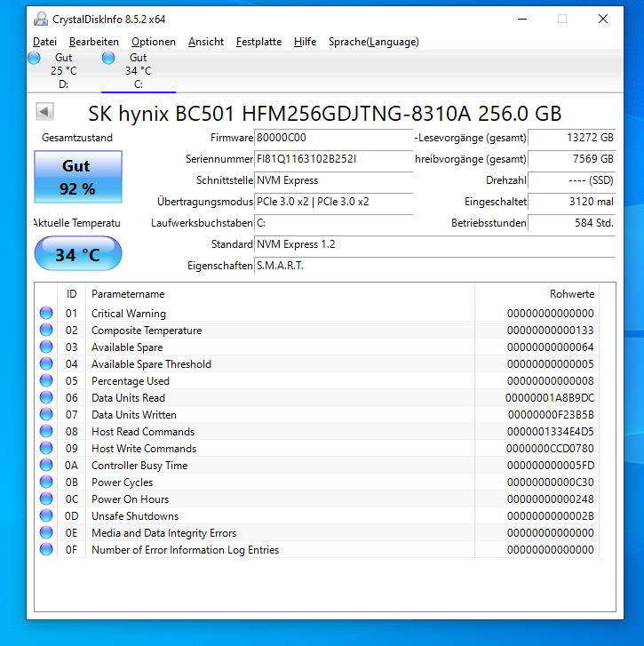Click the Standard field NVM Express 1.2
644x646 pixels.
(x=435, y=244)
